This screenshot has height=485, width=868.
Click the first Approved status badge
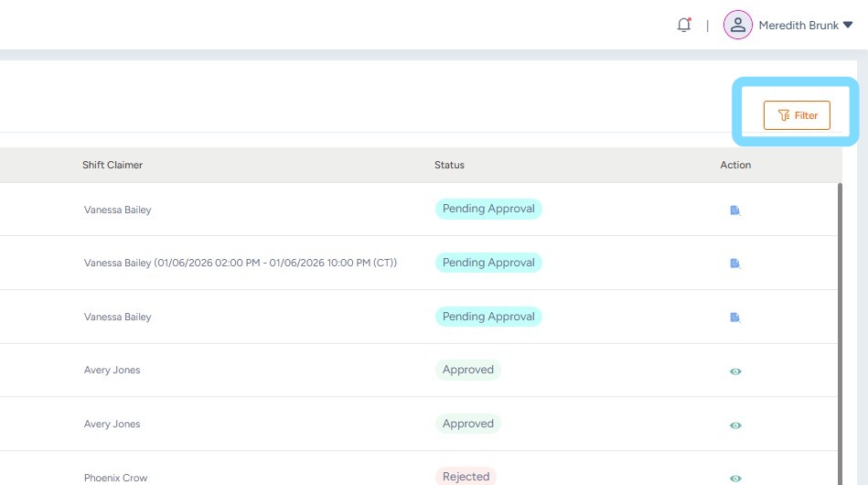[x=468, y=370]
